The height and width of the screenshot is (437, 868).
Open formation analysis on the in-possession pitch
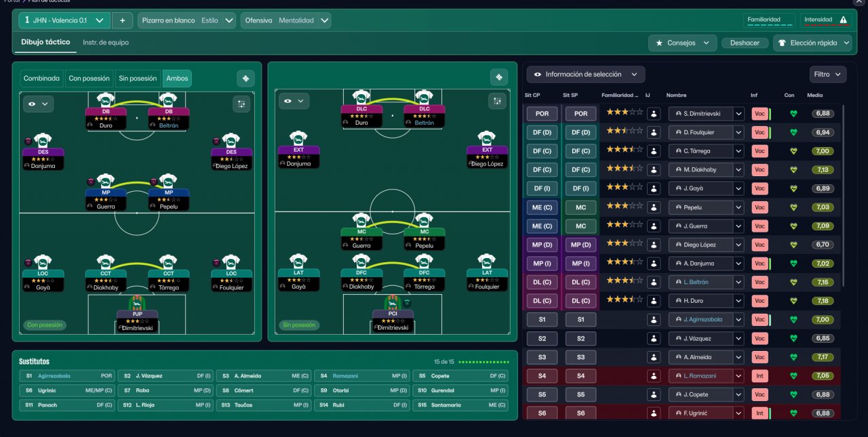coord(245,79)
